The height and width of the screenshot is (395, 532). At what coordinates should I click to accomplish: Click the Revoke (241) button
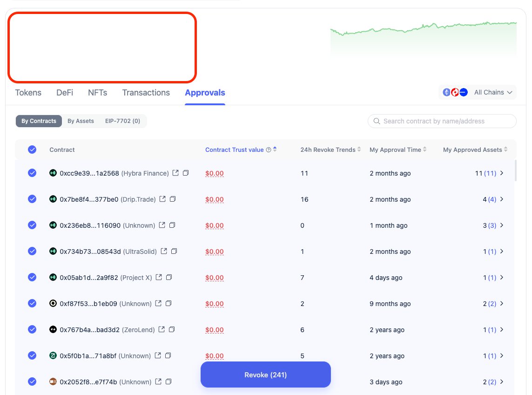pos(266,375)
